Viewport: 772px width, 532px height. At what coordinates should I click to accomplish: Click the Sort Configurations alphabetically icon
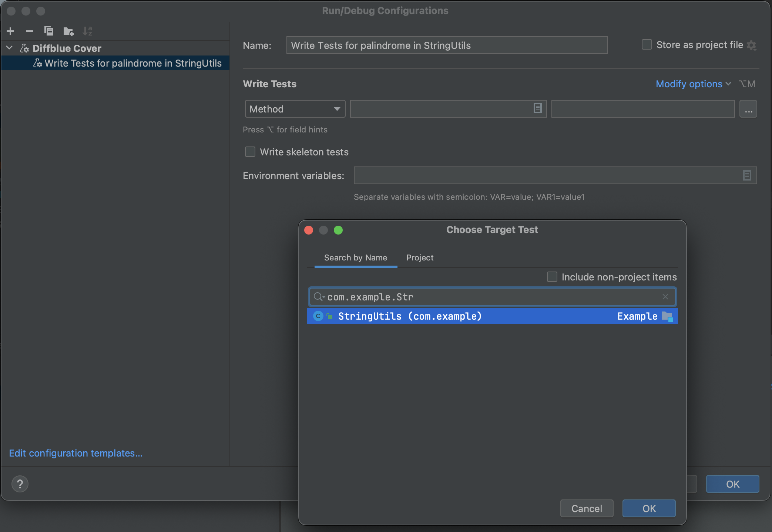coord(87,31)
